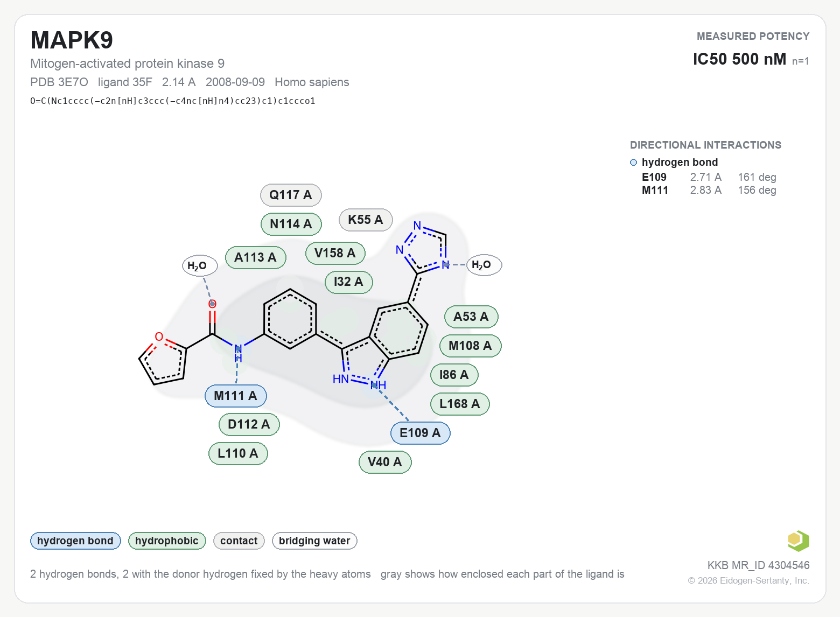This screenshot has width=840, height=617.
Task: Select the I32 A residue label
Action: (349, 282)
